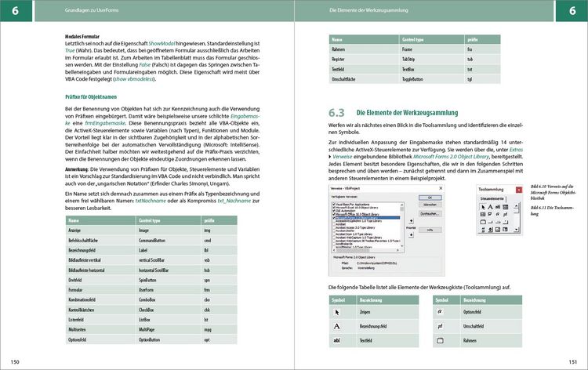Click page number 151
Viewport: 588px width, 370px height.
point(572,361)
